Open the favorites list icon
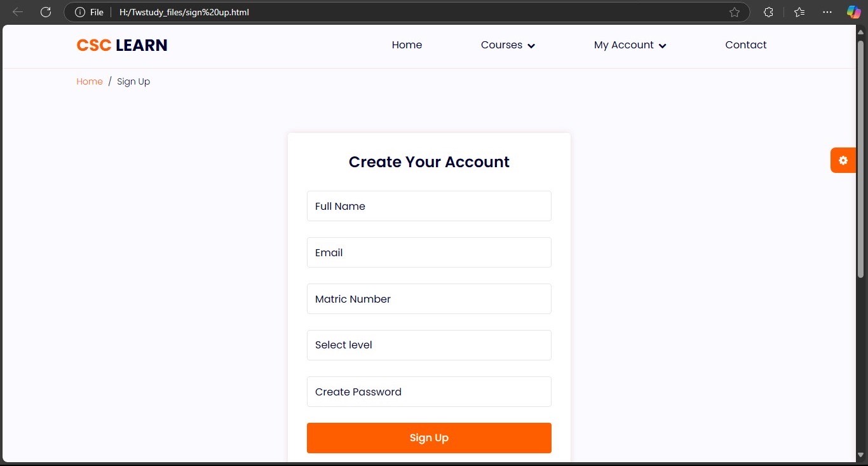Screen dimensions: 868x466 (799, 12)
